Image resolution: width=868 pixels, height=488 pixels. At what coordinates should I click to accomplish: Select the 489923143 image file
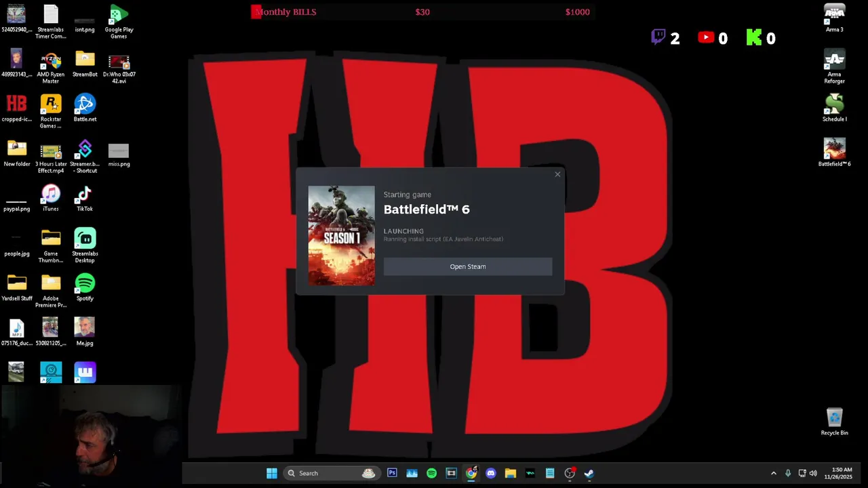[x=17, y=64]
